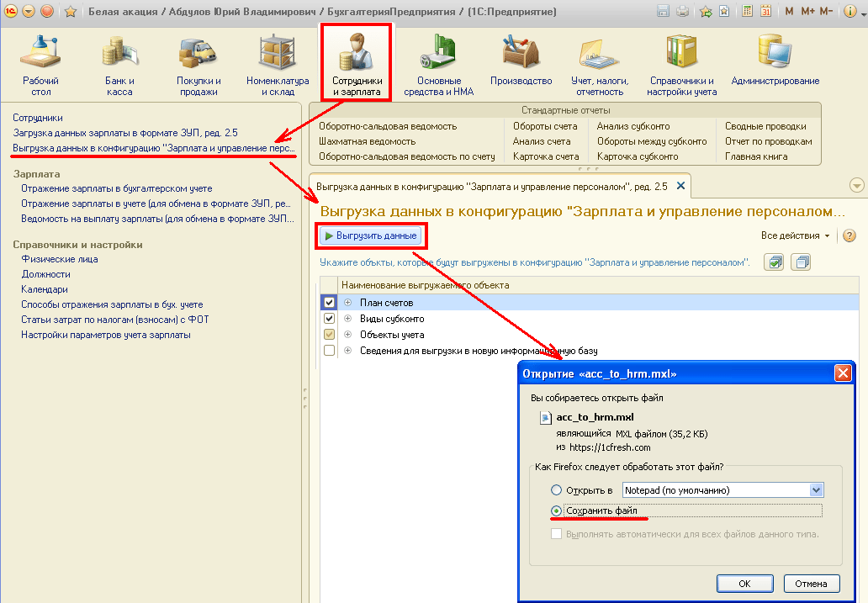This screenshot has height=603, width=868.
Task: Open the Календари link
Action: [45, 289]
